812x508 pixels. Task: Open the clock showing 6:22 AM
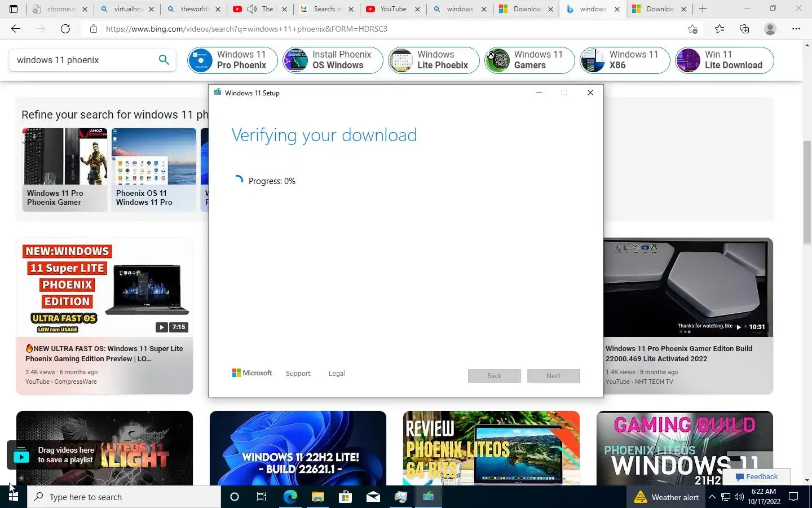pyautogui.click(x=764, y=497)
